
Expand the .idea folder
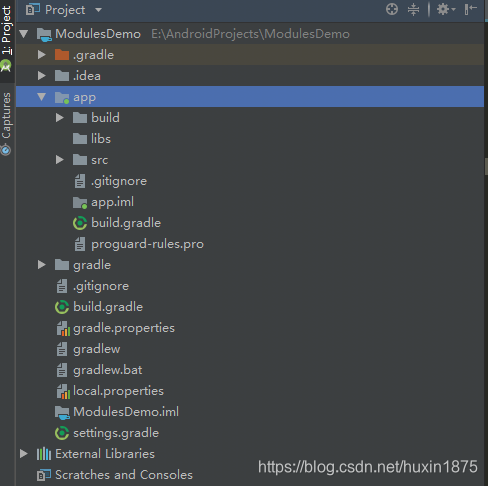42,76
